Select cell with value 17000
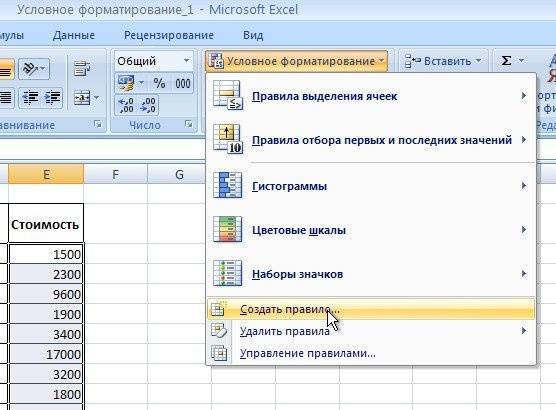This screenshot has width=556, height=410. pyautogui.click(x=46, y=354)
